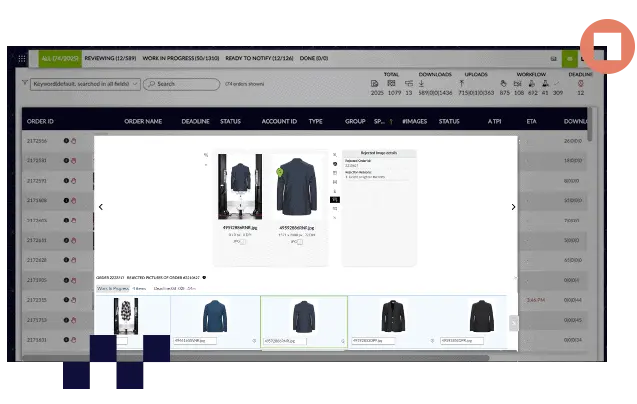Click the vertical scrollbar of the orders table
The height and width of the screenshot is (404, 637).
[x=590, y=124]
